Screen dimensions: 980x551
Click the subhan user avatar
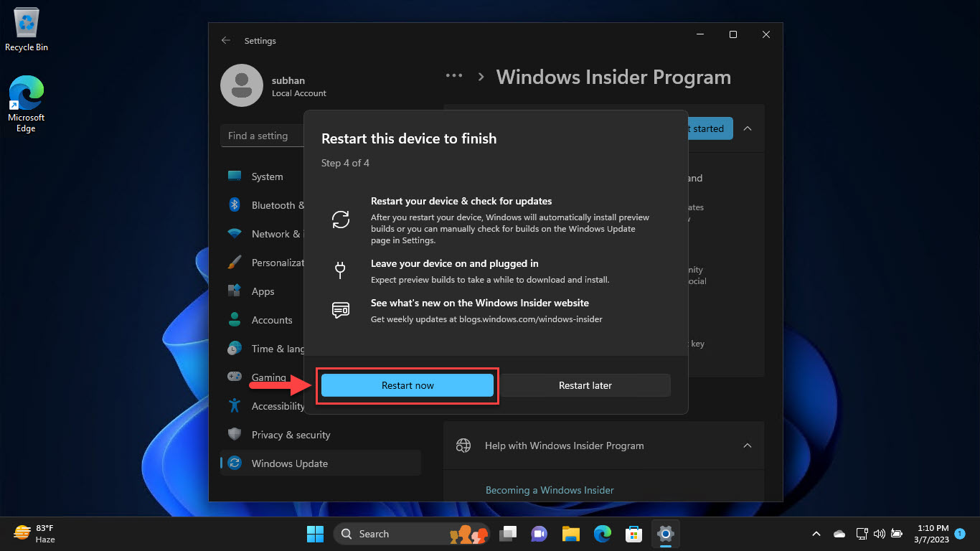[241, 85]
